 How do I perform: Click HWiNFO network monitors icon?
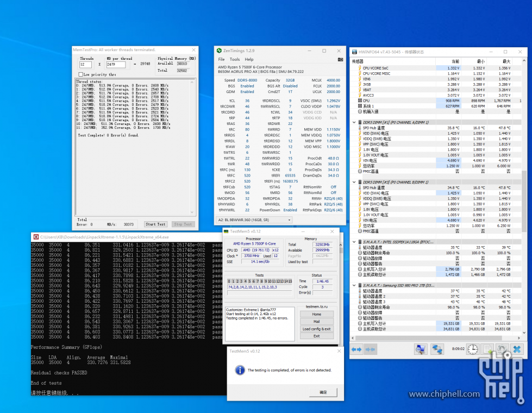click(x=437, y=349)
